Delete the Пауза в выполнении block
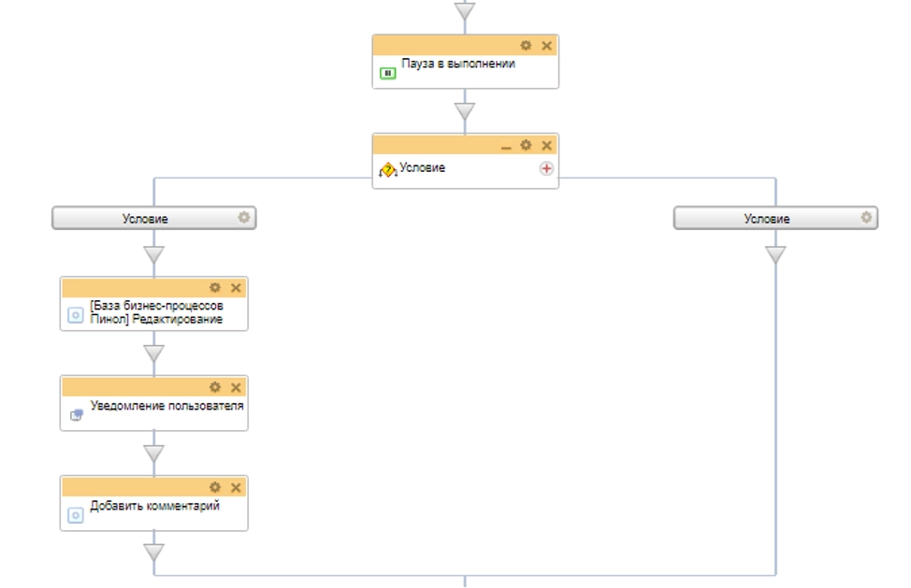The height and width of the screenshot is (588, 911). pyautogui.click(x=547, y=46)
